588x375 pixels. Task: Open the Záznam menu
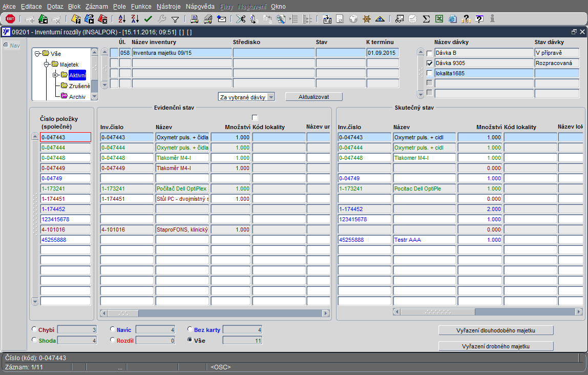coord(97,6)
